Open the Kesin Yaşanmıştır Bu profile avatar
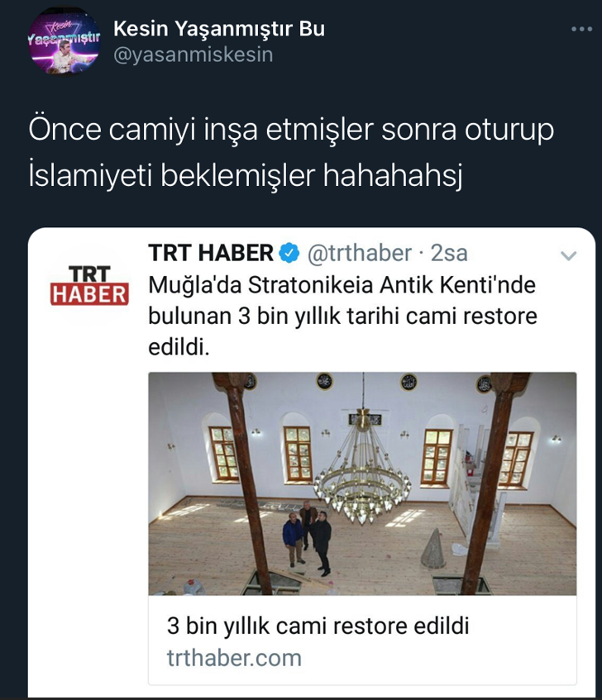The image size is (602, 700). click(64, 41)
